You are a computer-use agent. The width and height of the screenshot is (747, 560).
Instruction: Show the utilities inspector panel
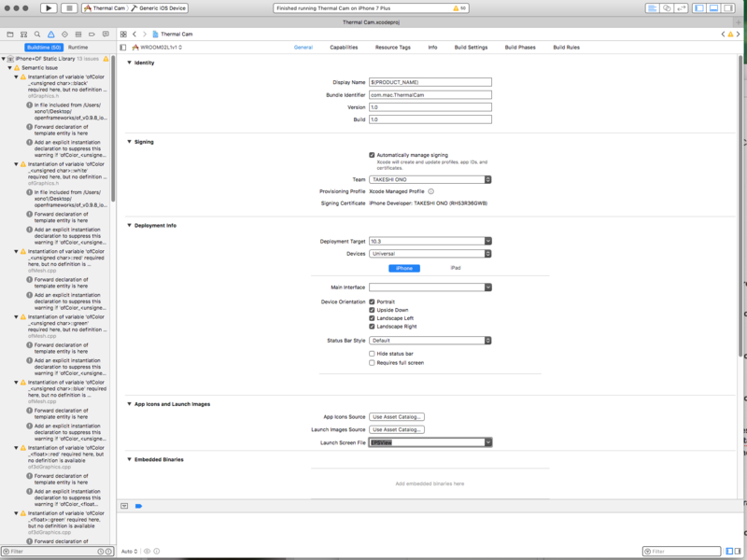(728, 8)
